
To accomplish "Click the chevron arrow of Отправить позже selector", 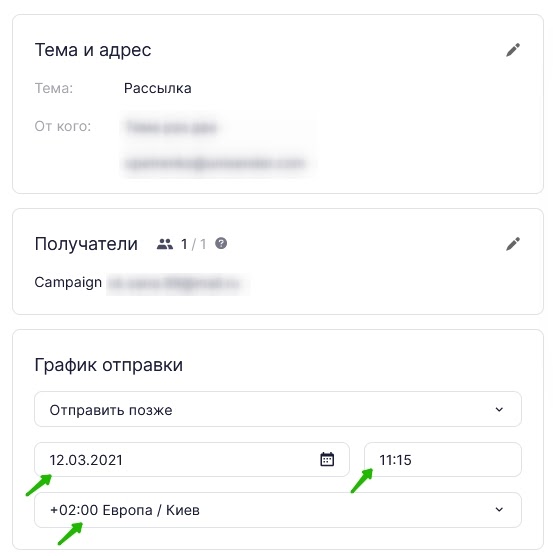I will [x=499, y=410].
